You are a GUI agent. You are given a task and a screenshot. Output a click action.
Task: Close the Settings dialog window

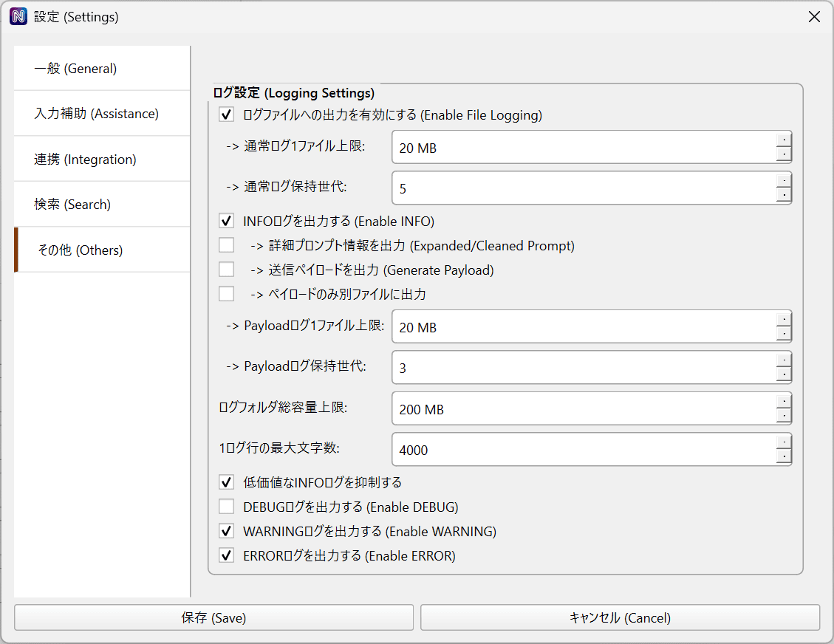click(x=814, y=16)
